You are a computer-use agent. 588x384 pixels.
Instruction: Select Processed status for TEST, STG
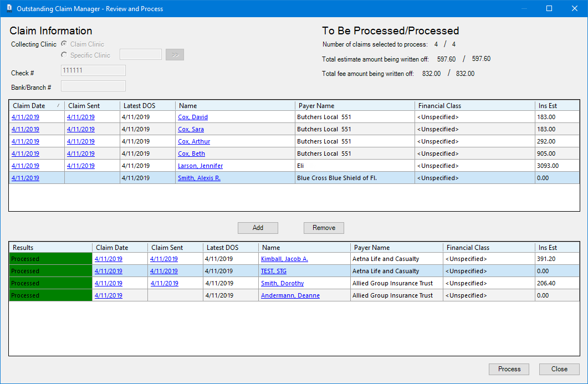(x=50, y=271)
